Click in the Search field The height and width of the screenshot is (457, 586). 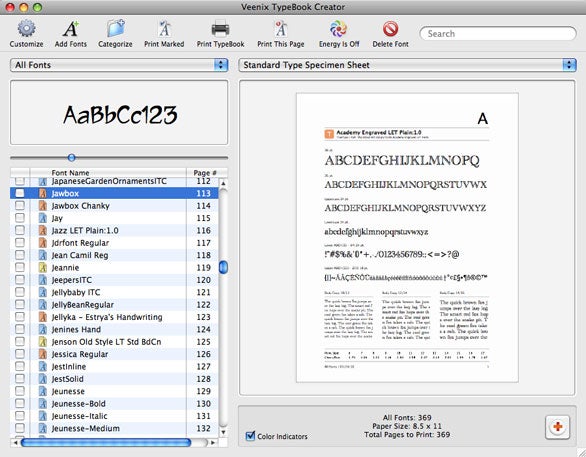[x=498, y=33]
